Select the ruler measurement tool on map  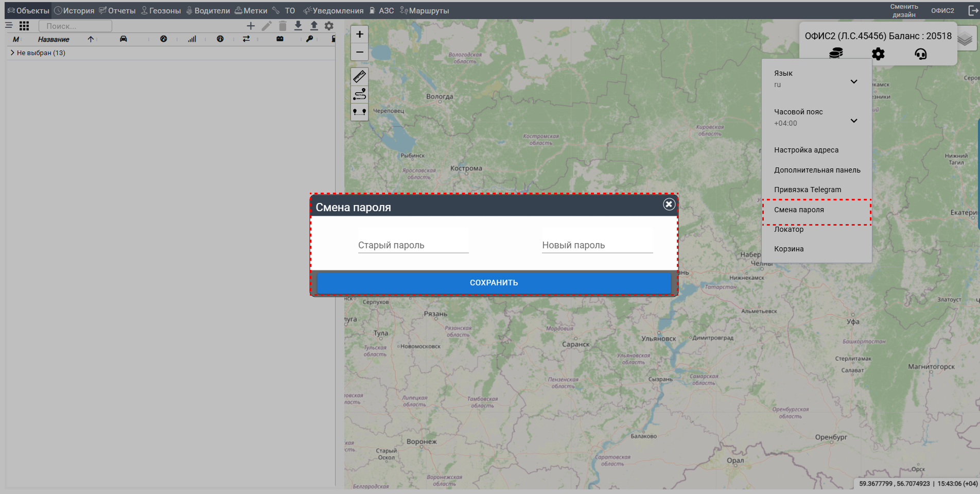(x=359, y=77)
